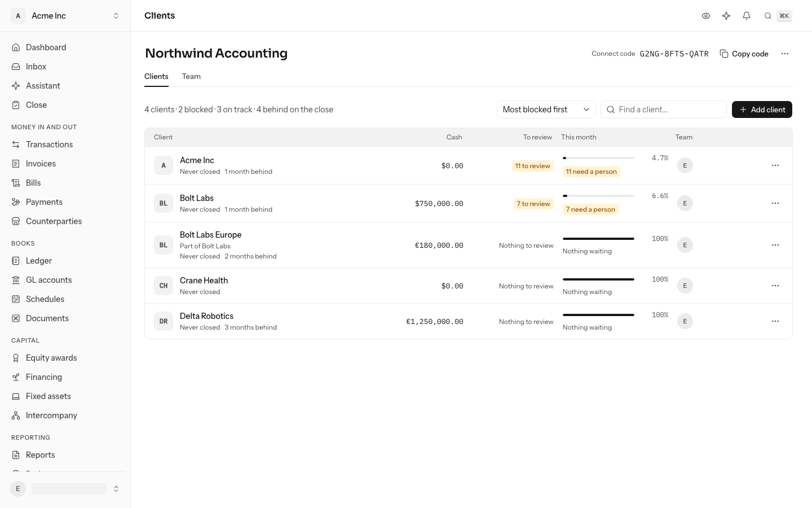812x508 pixels.
Task: Open Intercompany page
Action: (x=65, y=415)
